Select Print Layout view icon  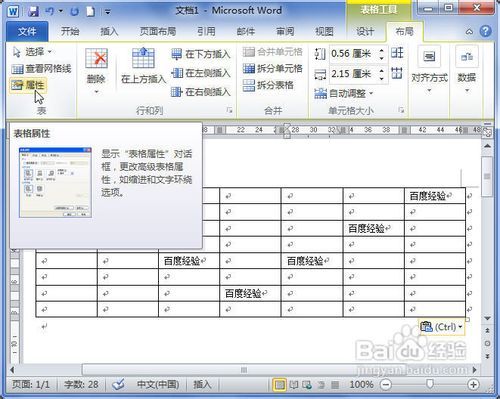279,385
